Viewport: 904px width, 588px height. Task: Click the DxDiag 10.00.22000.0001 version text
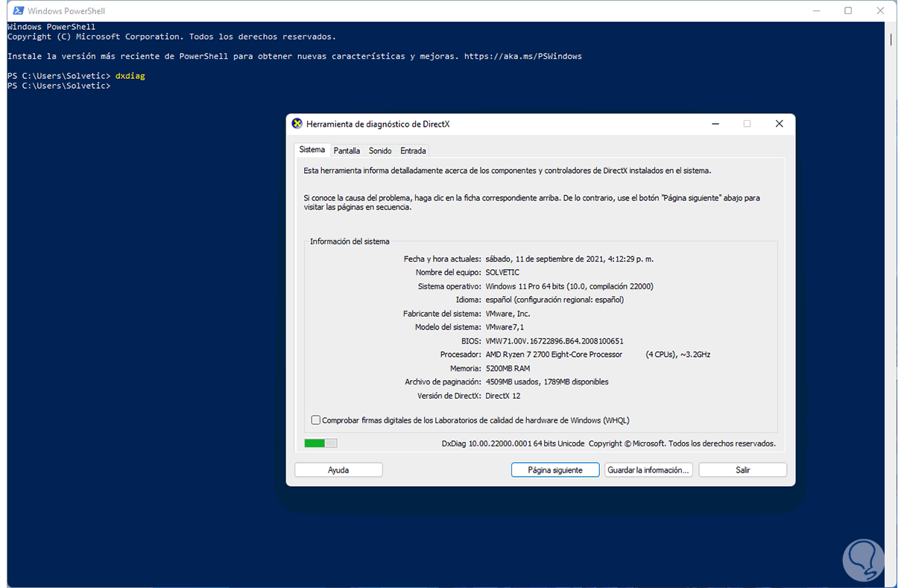point(513,443)
